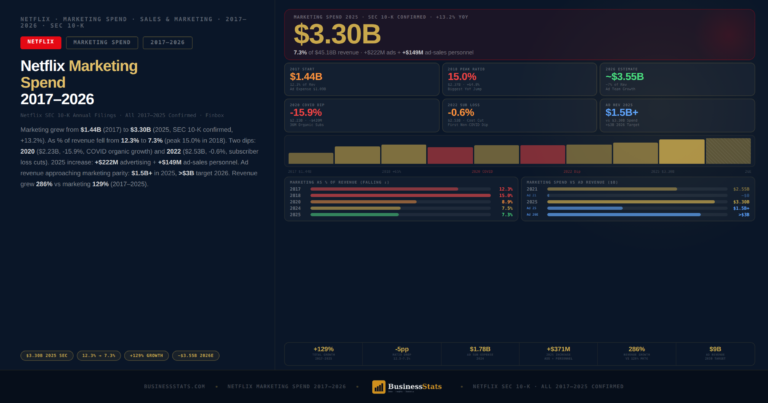Image resolution: width=768 pixels, height=403 pixels.
Task: Click the Netflix SEC 10-K Annual Filings source line
Action: [122, 116]
